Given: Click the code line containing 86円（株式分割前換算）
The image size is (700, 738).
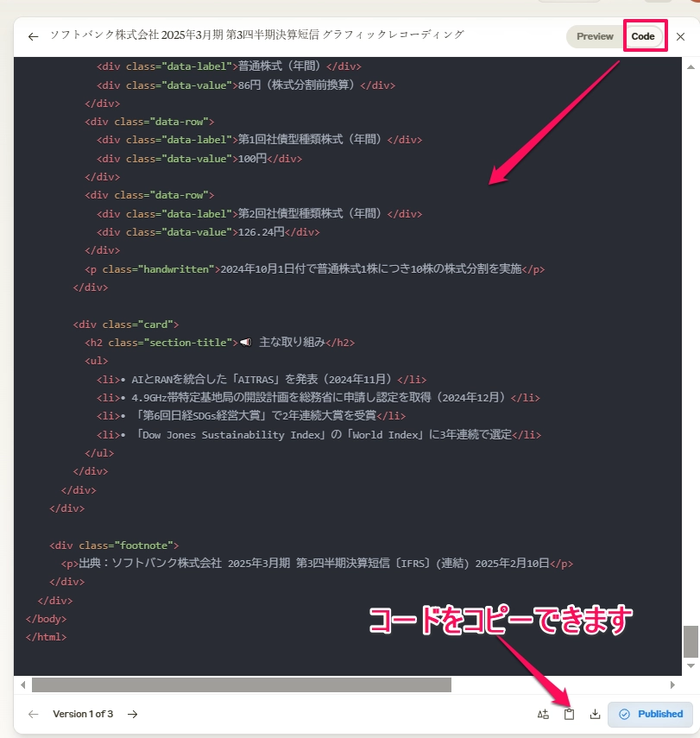Looking at the screenshot, I should click(x=246, y=85).
